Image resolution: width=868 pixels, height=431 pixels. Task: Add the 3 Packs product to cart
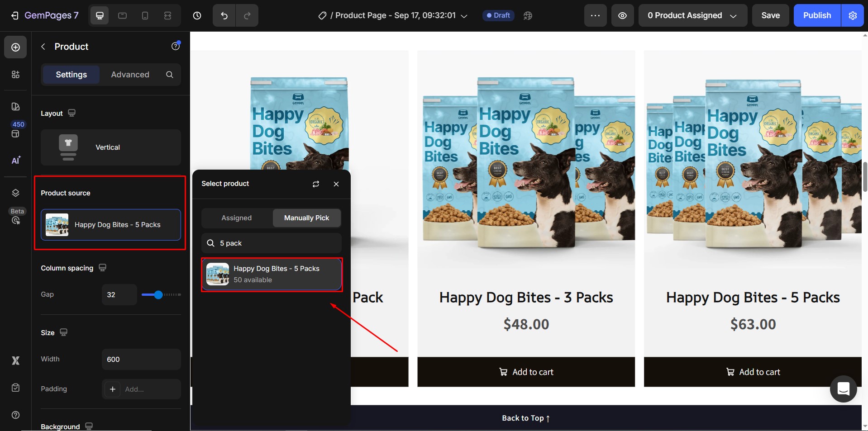[526, 372]
